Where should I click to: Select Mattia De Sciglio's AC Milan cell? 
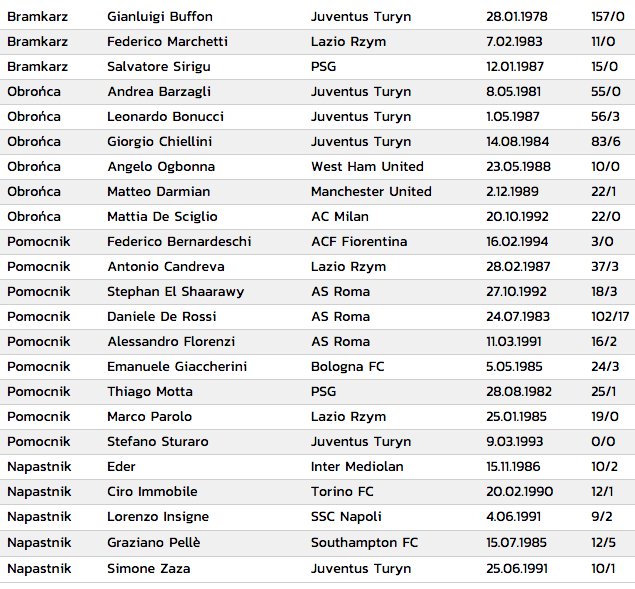pyautogui.click(x=340, y=217)
